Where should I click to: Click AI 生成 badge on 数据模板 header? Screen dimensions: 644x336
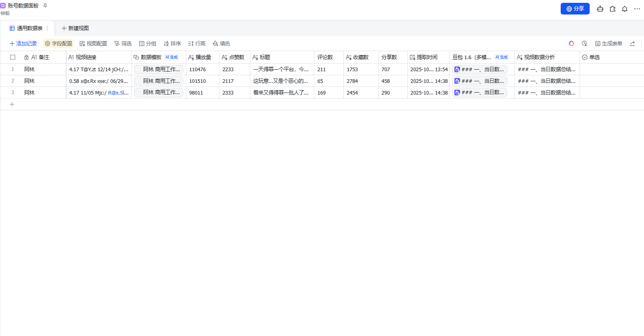(171, 57)
